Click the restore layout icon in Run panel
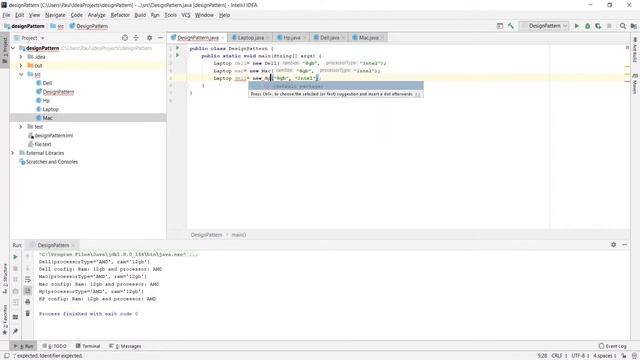Viewport: 640px width, 360px height. tap(15, 317)
